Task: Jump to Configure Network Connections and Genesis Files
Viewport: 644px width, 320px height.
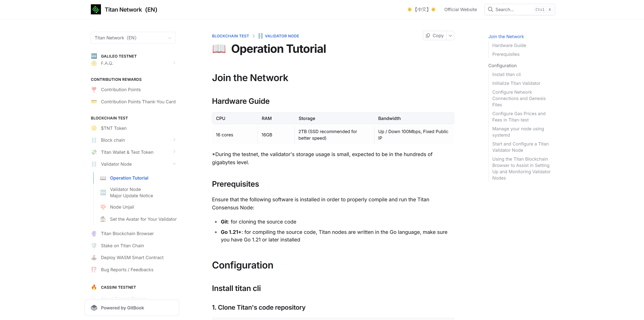Action: [519, 98]
